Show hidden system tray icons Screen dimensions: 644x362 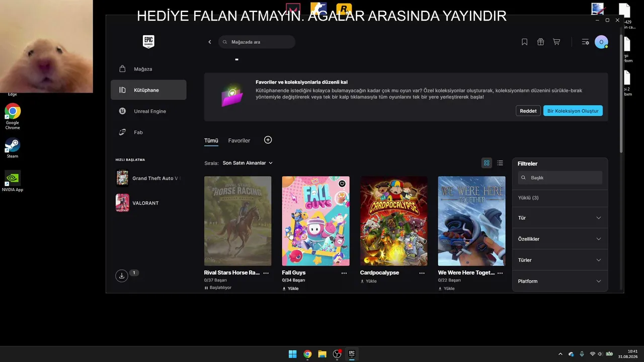[x=560, y=354]
